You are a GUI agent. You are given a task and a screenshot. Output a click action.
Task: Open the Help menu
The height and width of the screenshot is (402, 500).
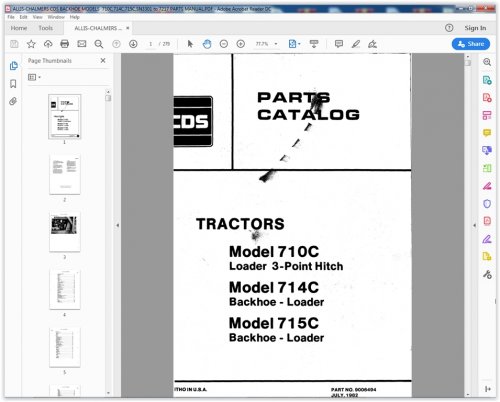(x=74, y=17)
